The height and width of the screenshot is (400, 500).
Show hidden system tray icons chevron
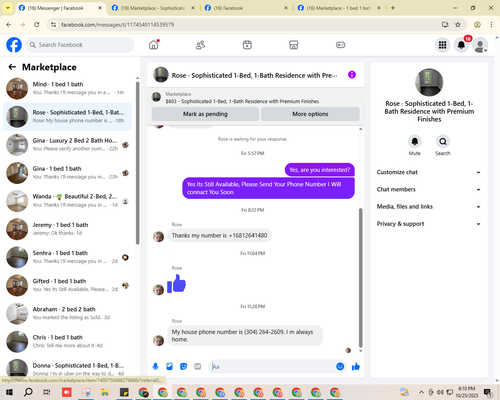click(421, 392)
